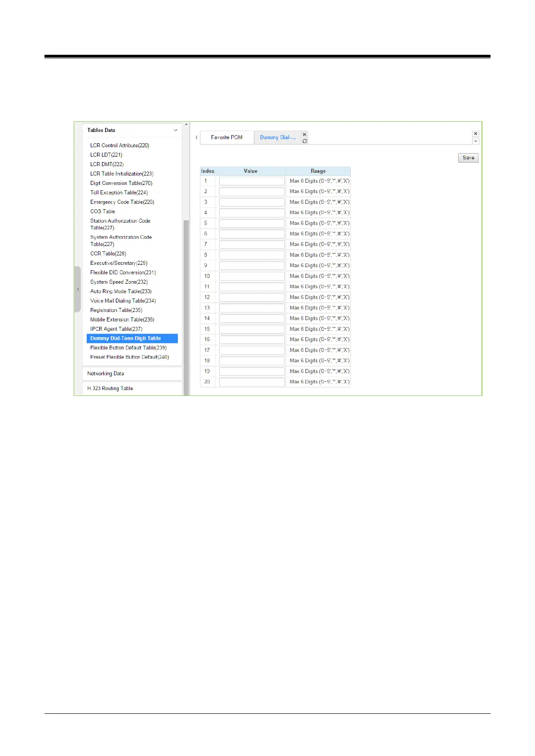The height and width of the screenshot is (756, 535).
Task: Open Preset Flexible Button Default(240)
Action: pyautogui.click(x=130, y=357)
